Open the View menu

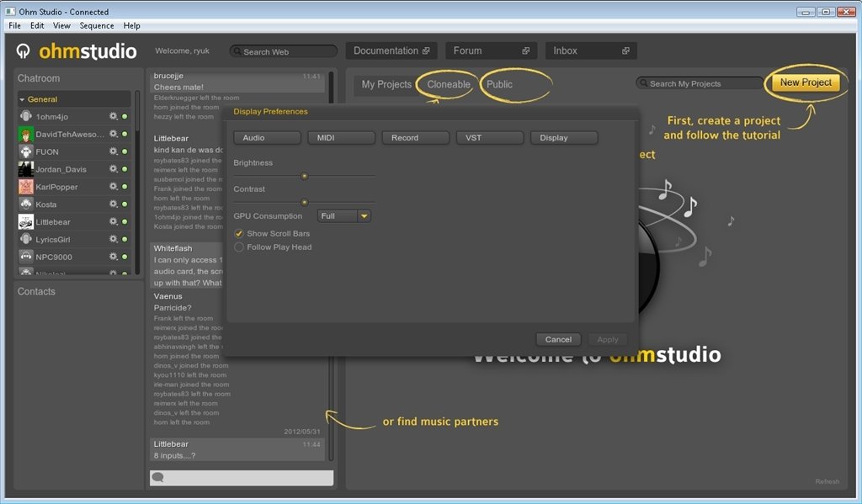61,25
